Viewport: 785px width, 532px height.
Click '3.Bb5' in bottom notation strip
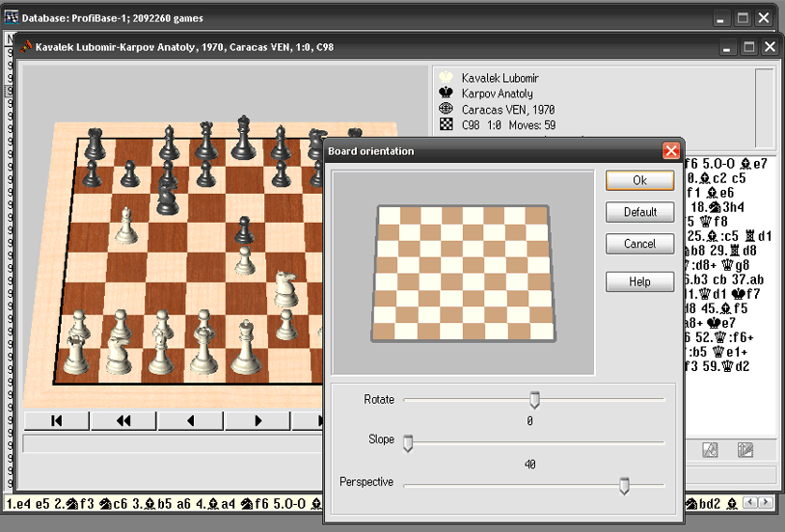(x=152, y=503)
